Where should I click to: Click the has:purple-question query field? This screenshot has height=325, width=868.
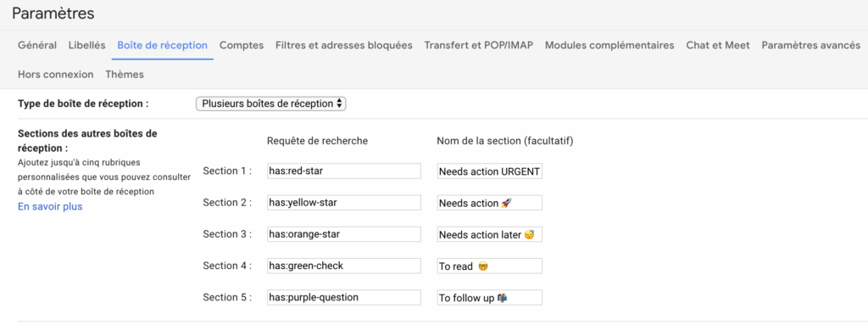[x=344, y=297]
